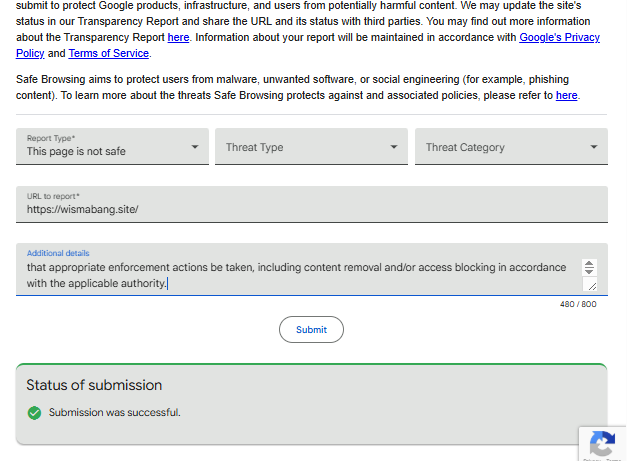Screen dimensions: 627x461
Task: Click the Submit button
Action: (x=311, y=329)
